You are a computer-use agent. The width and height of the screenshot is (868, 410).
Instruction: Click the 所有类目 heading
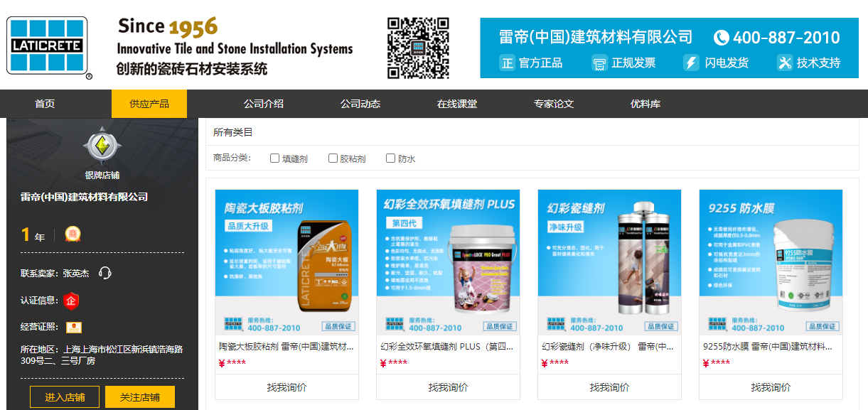[x=233, y=132]
